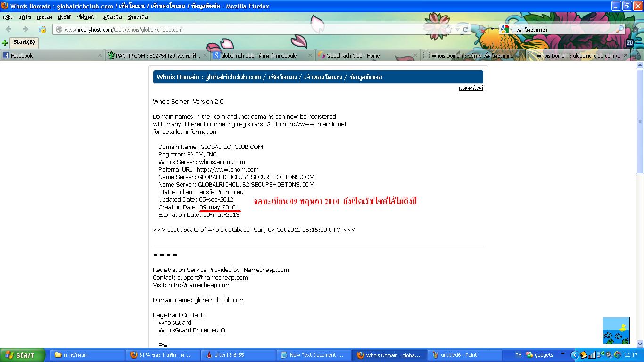The height and width of the screenshot is (362, 644).
Task: Switch to Whois Domain บริการ tab
Action: coord(472,55)
